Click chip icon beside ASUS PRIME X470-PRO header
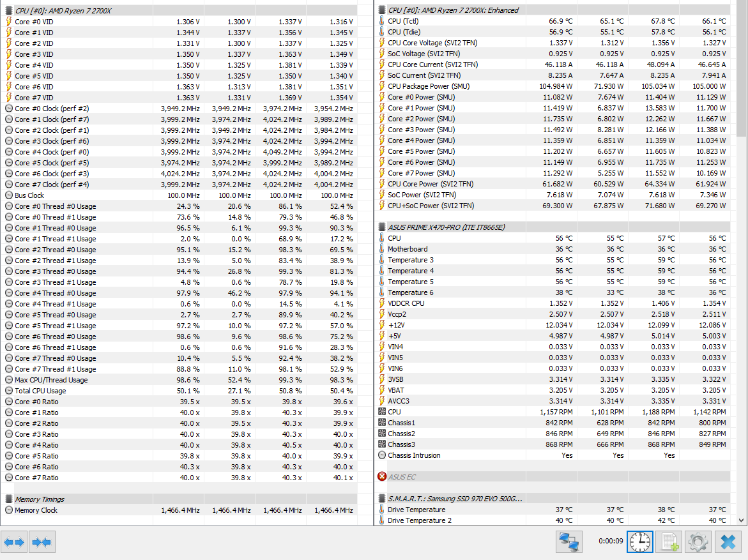 pyautogui.click(x=381, y=227)
